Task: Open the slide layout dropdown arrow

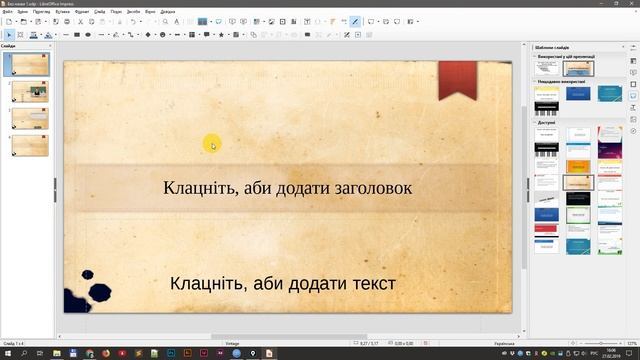Action: 418,22
